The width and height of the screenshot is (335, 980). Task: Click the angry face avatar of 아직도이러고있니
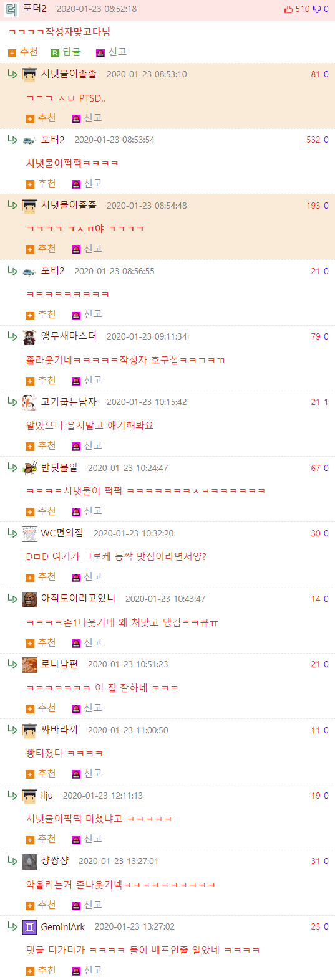click(29, 599)
